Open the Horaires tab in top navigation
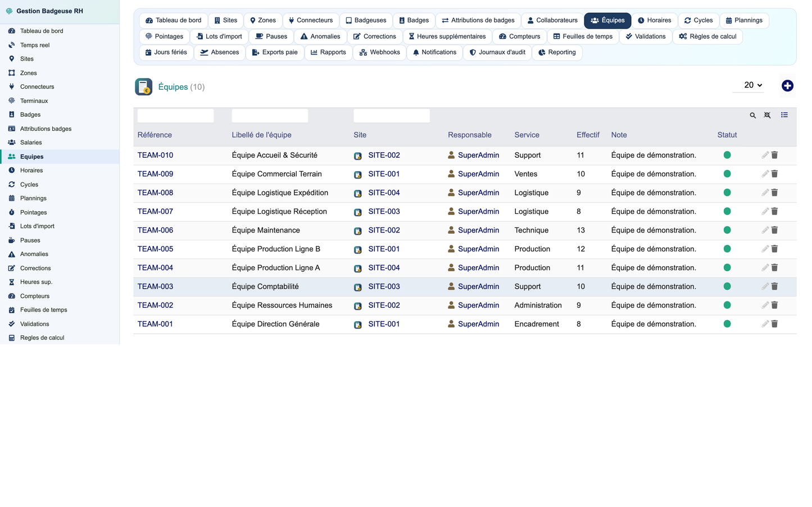The image size is (812, 507). tap(654, 20)
